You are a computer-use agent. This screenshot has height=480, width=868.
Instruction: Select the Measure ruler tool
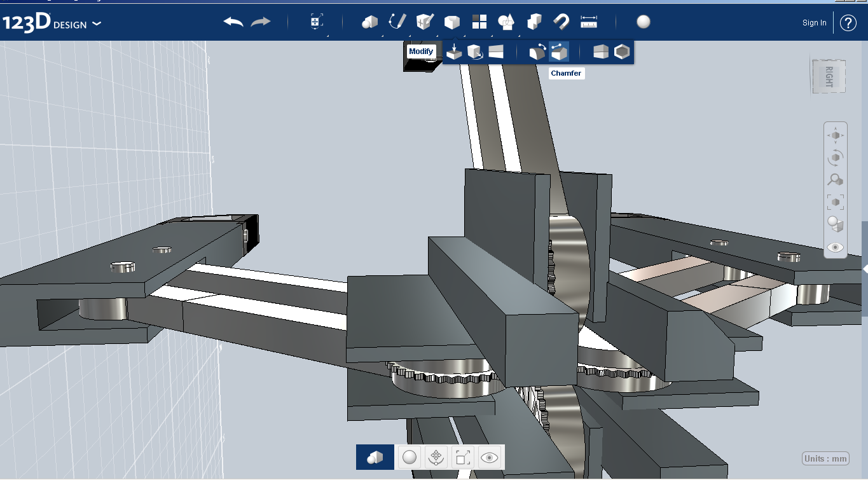pos(589,22)
